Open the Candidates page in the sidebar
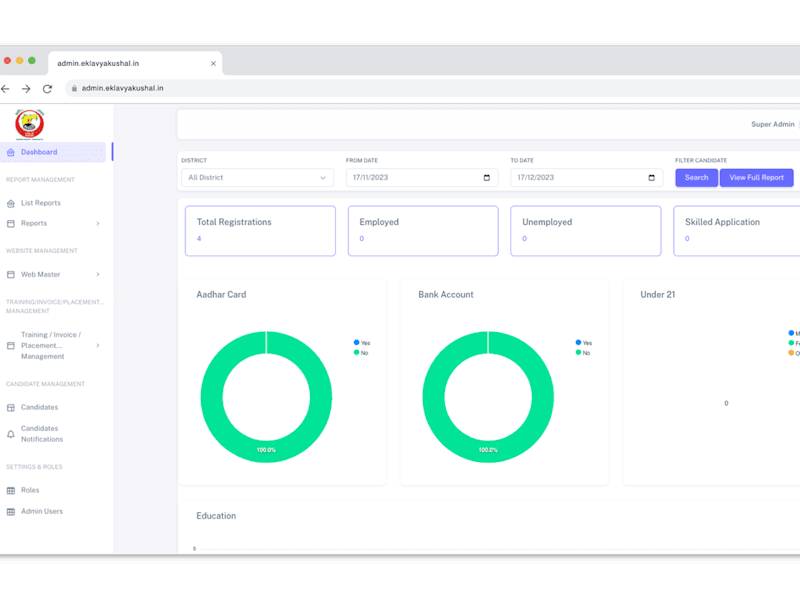This screenshot has width=800, height=600. (39, 407)
